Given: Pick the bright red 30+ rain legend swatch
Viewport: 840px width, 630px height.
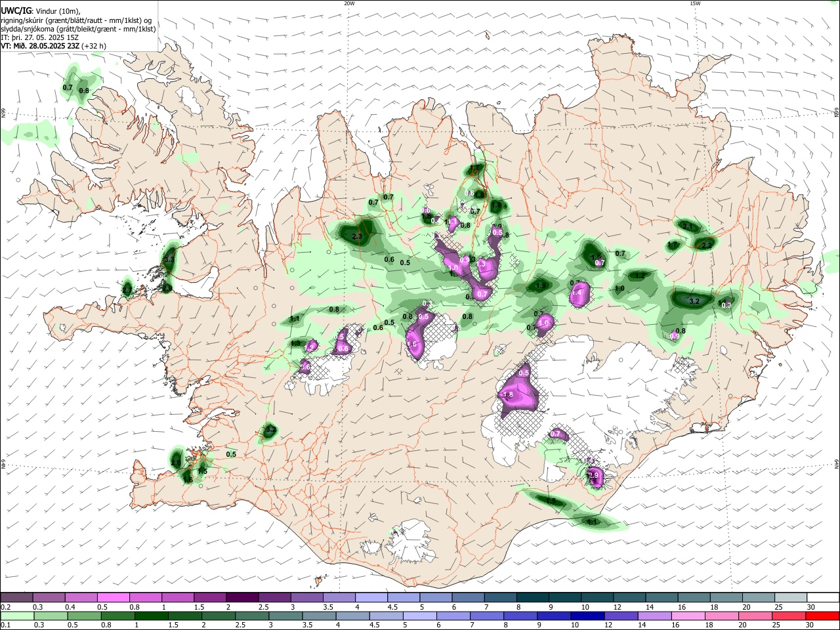Looking at the screenshot, I should coord(824,616).
